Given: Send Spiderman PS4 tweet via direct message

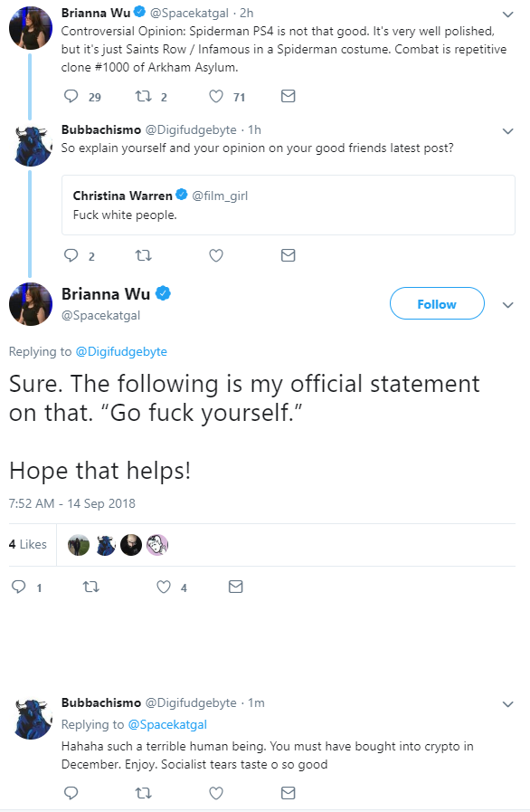Looking at the screenshot, I should pos(288,96).
